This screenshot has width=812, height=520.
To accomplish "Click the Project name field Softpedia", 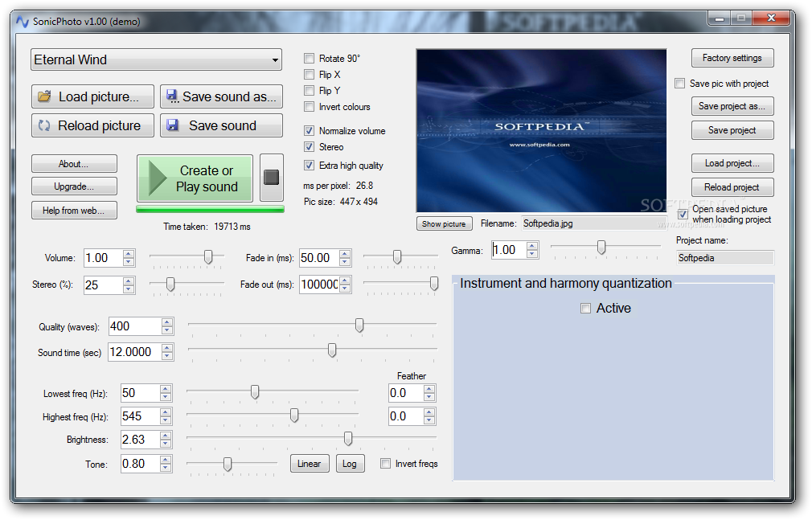I will coord(725,258).
